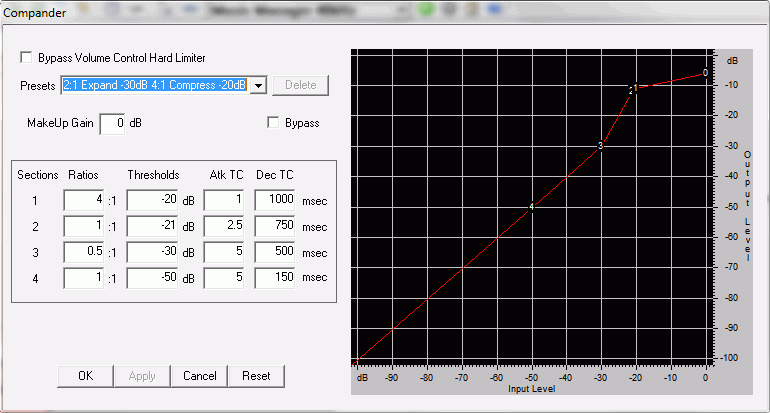Viewport: 770px width, 413px height.
Task: Edit Section 3 threshold field -30 dB
Action: (152, 252)
